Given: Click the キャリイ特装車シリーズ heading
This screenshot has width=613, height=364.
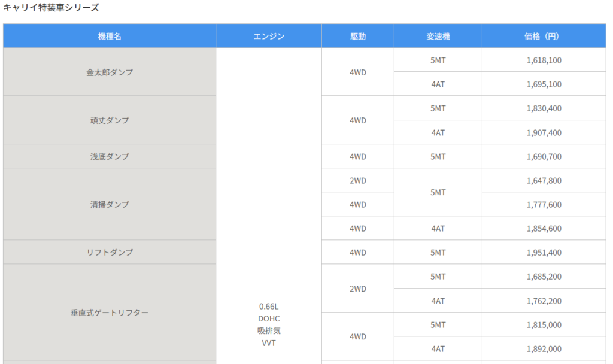Looking at the screenshot, I should tap(51, 8).
